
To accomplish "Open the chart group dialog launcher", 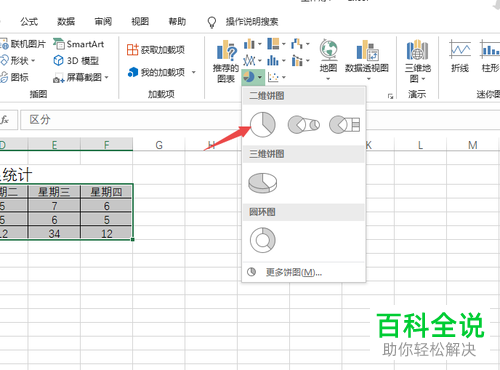I will 390,96.
